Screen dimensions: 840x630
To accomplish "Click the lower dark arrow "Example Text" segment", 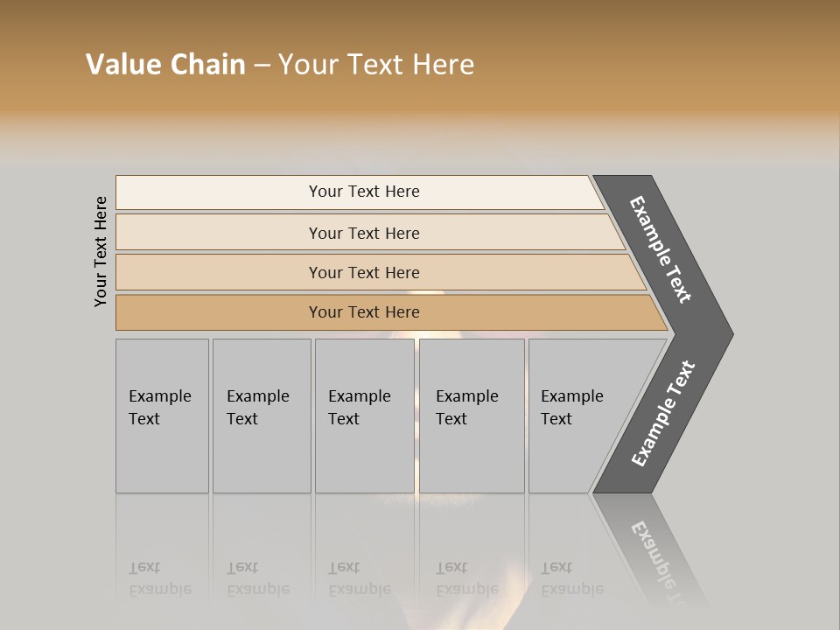I will click(663, 414).
